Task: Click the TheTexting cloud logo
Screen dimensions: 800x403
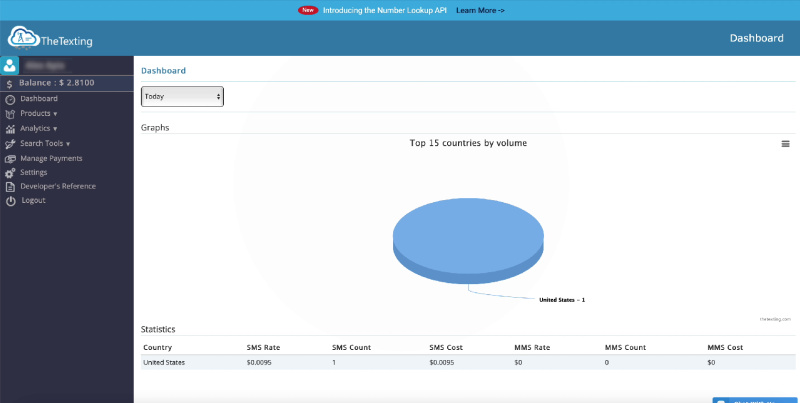Action: [x=22, y=39]
